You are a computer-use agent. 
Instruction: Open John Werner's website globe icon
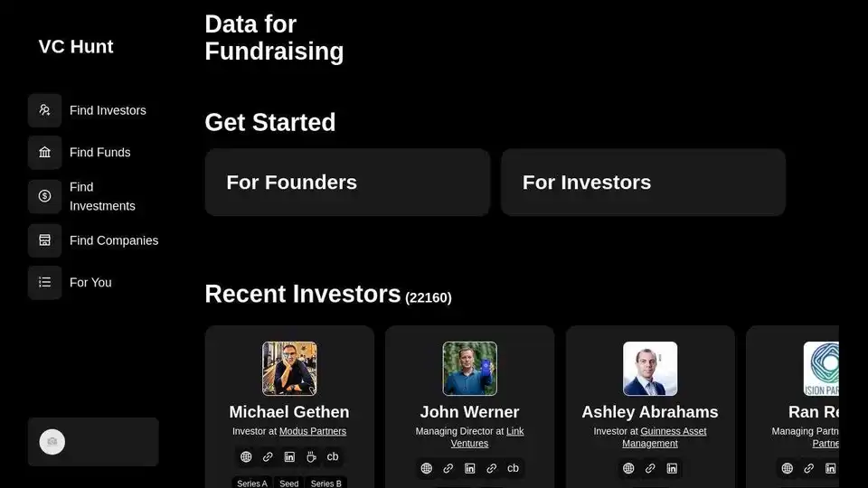click(x=426, y=468)
